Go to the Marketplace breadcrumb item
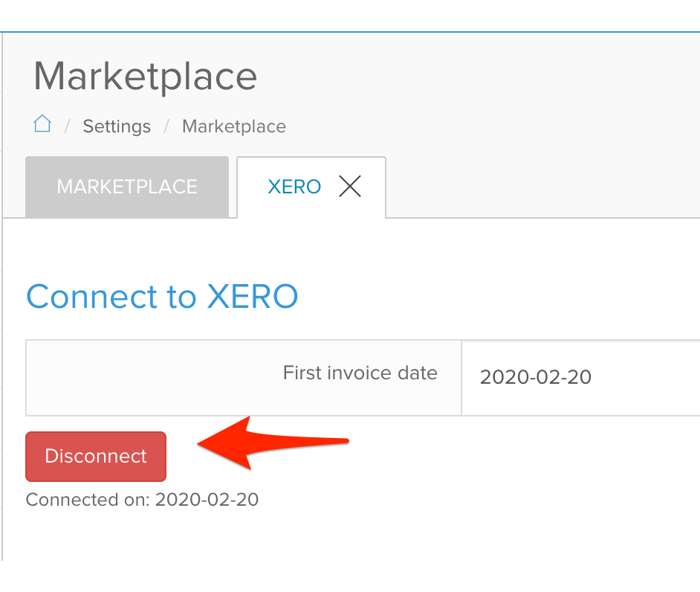 [234, 126]
